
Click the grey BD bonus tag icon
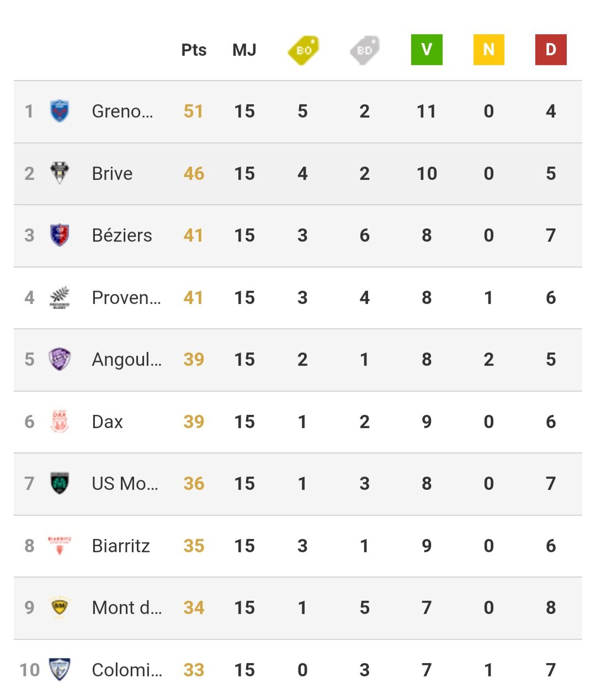coord(365,50)
